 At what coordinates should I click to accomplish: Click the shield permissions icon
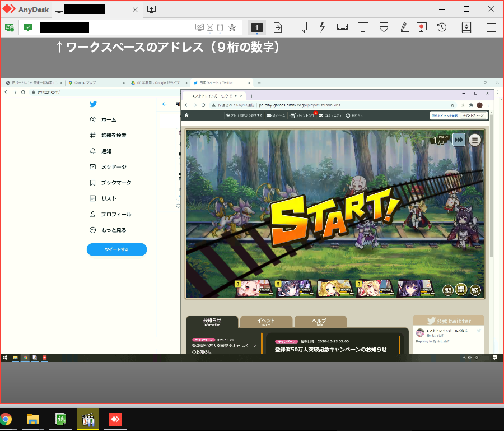384,27
